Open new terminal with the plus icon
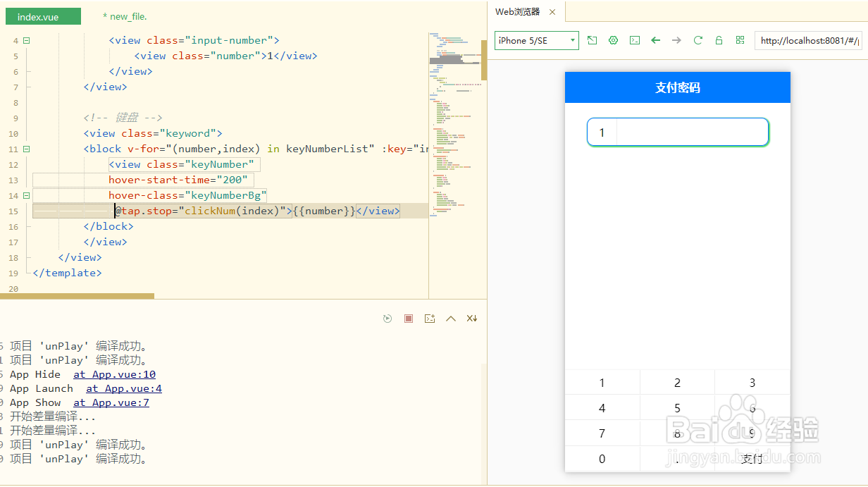 430,319
